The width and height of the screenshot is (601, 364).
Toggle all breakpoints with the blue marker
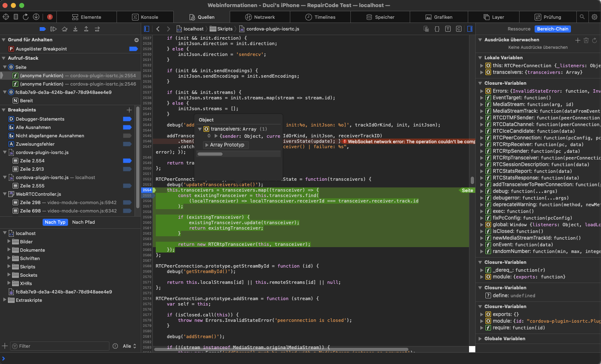[43, 29]
